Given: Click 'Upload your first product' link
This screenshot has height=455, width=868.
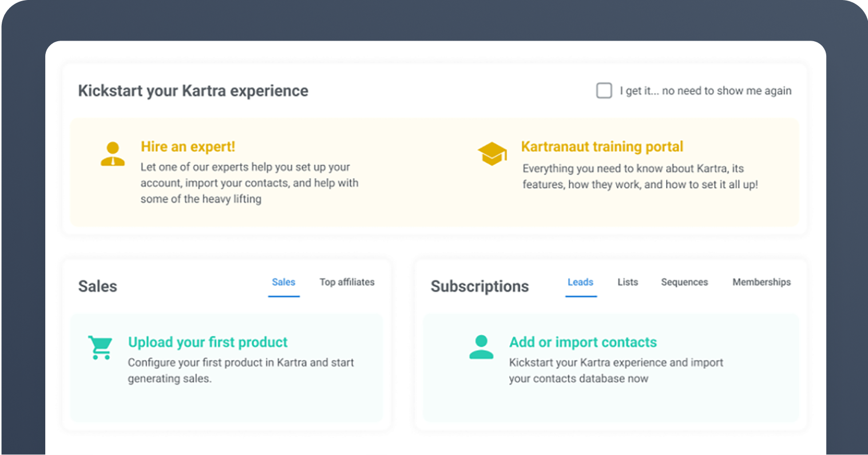Looking at the screenshot, I should coord(208,342).
